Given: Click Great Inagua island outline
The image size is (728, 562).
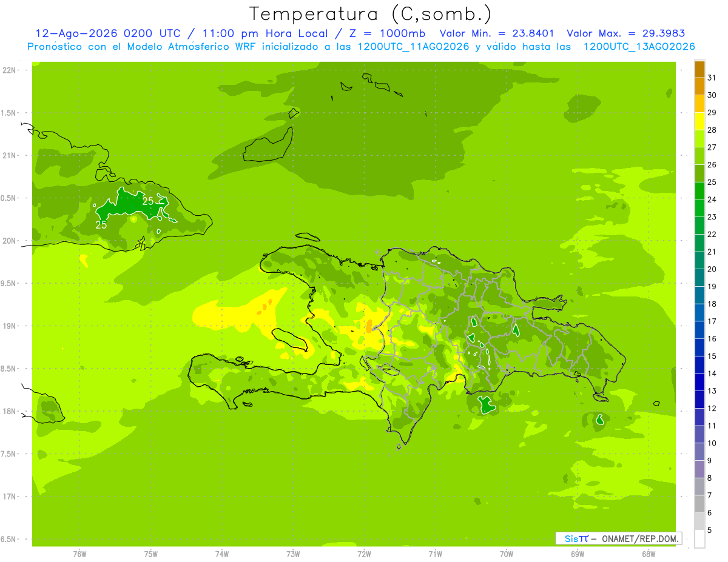Looking at the screenshot, I should (268, 144).
